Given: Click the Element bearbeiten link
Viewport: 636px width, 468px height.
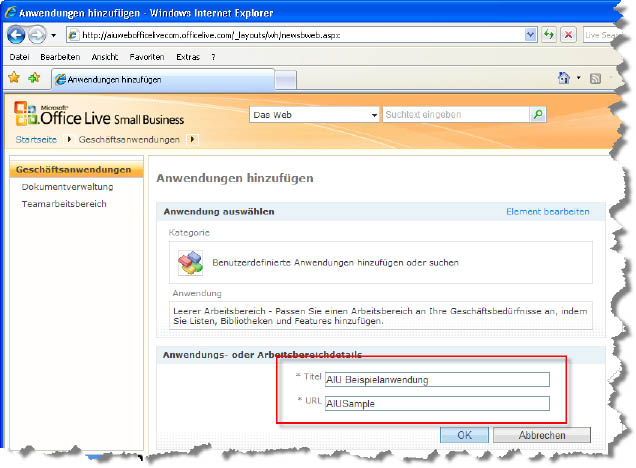Looking at the screenshot, I should pos(548,212).
